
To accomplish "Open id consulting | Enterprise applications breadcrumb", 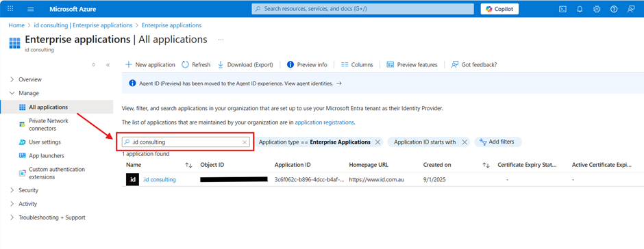I will coord(83,25).
